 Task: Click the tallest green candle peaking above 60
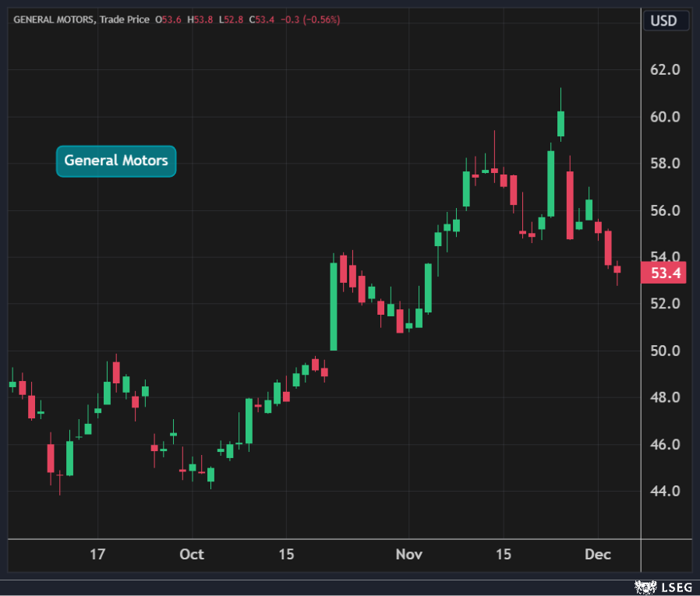[560, 124]
